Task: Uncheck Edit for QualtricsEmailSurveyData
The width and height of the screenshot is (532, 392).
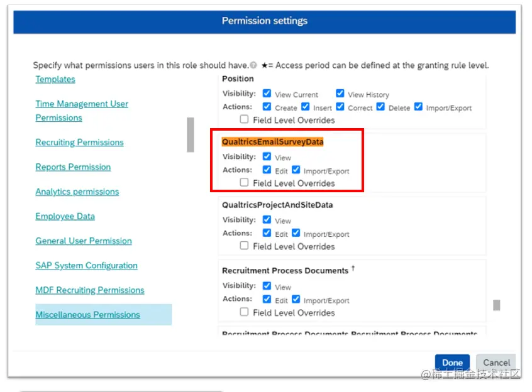Action: coord(267,170)
